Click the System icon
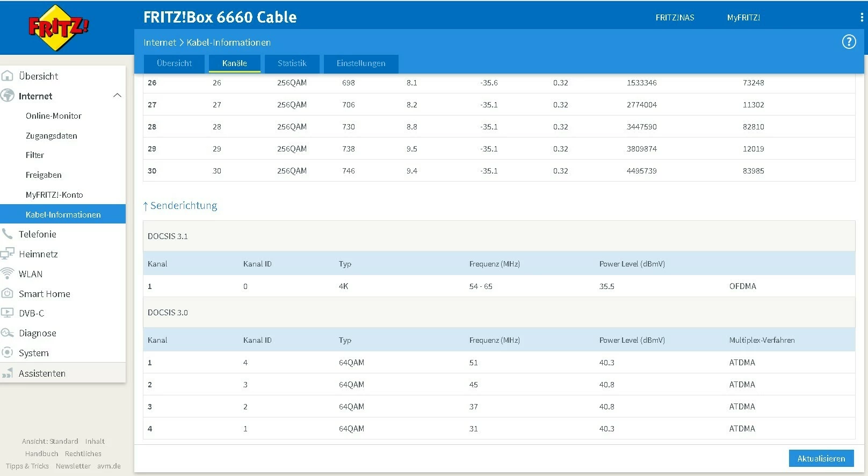Image resolution: width=868 pixels, height=476 pixels. click(x=8, y=352)
